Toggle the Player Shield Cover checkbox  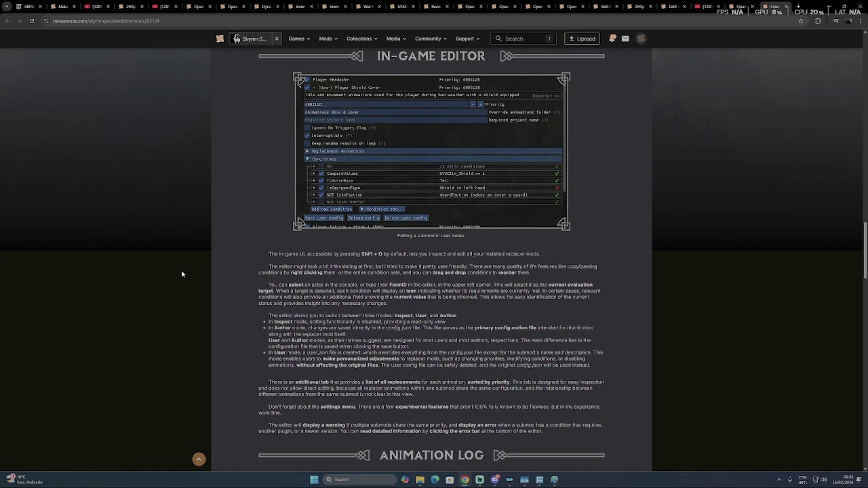tap(307, 87)
